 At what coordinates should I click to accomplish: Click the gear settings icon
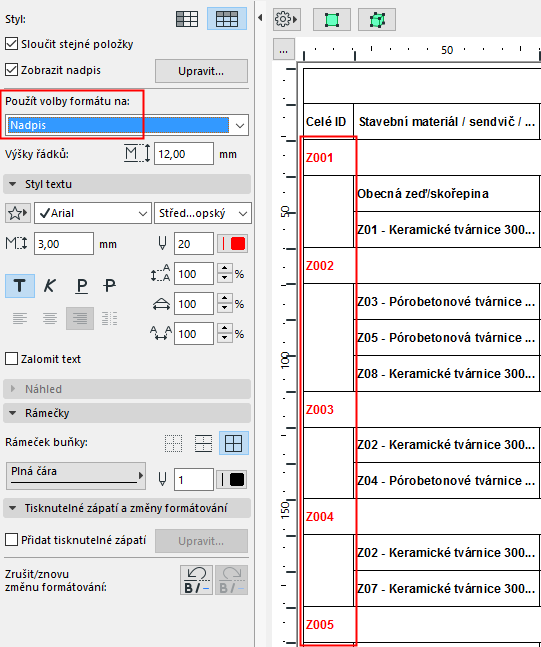point(286,19)
